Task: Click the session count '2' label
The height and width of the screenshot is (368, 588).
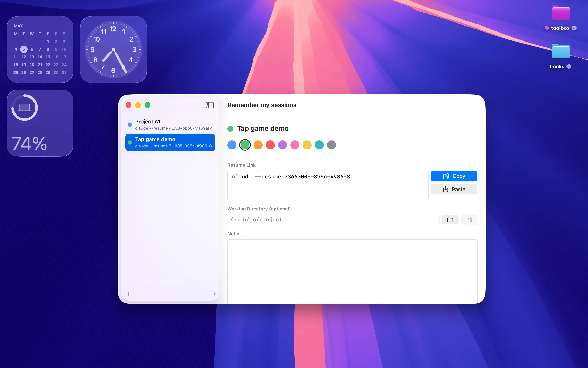Action: (x=215, y=294)
